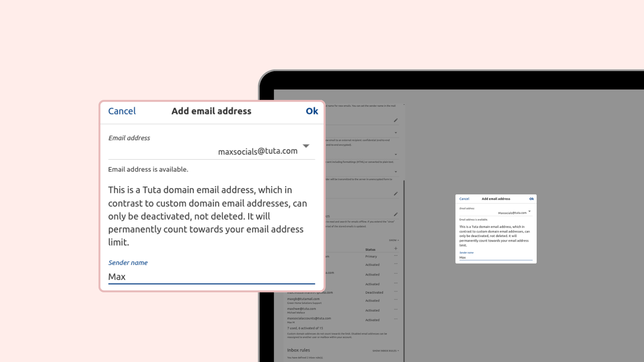Image resolution: width=644 pixels, height=362 pixels.
Task: Open the three-dot menu for the Deactivated address row
Action: click(x=396, y=292)
